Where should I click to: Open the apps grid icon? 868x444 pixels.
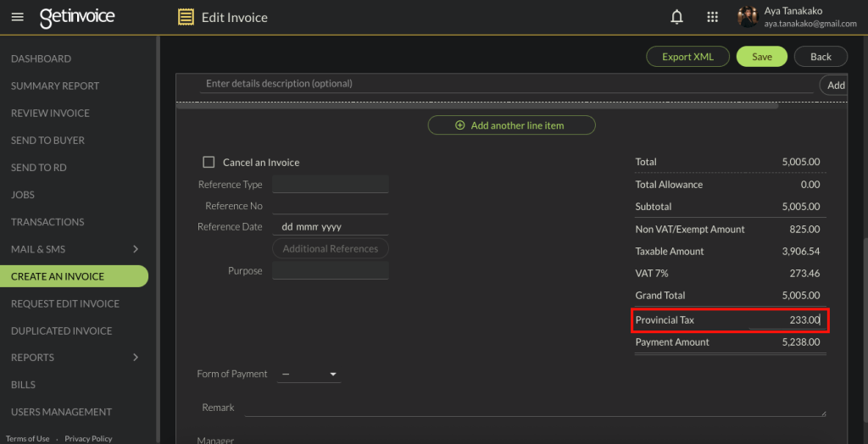pos(712,17)
